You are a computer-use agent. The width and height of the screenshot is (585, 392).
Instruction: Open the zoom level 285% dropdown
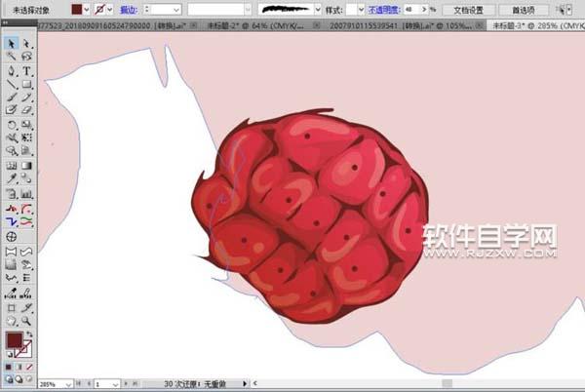pos(68,384)
